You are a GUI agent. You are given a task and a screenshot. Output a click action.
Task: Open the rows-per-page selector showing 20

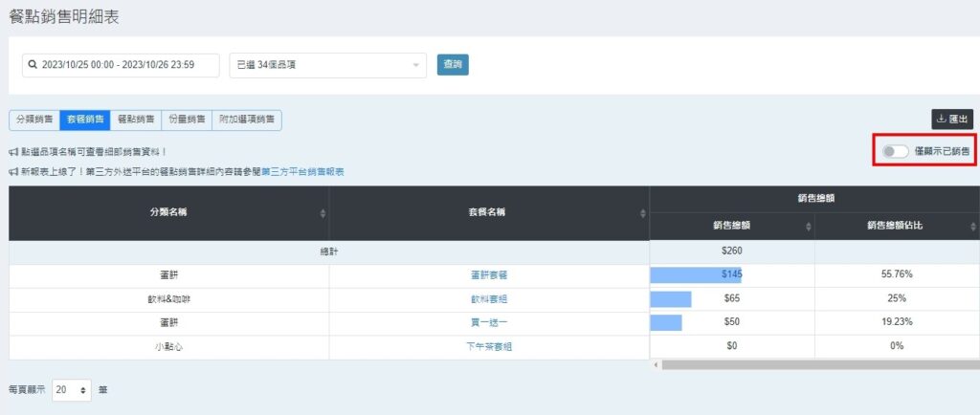(72, 389)
